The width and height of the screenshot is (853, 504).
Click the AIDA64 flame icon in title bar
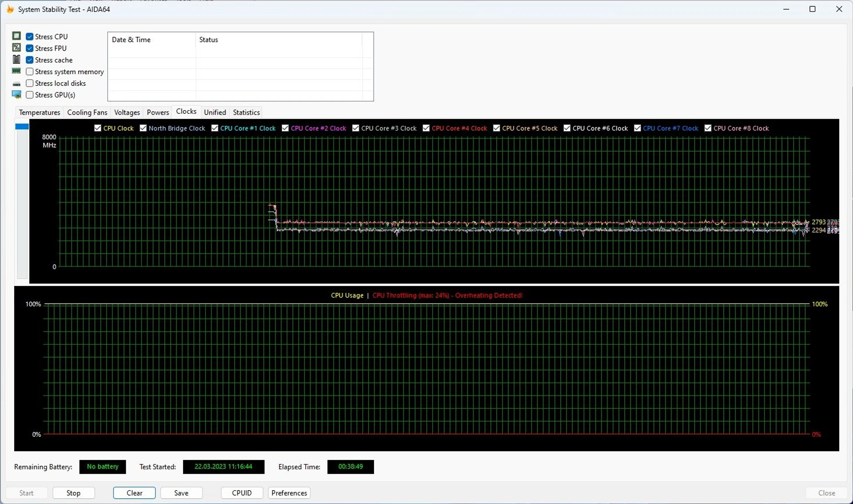10,9
